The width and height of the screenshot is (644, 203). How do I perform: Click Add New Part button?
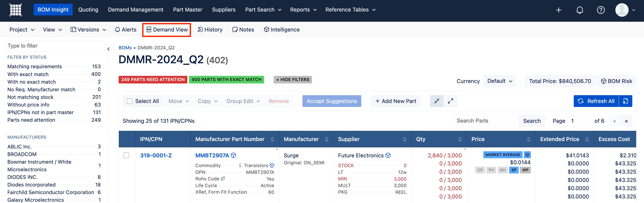[396, 101]
